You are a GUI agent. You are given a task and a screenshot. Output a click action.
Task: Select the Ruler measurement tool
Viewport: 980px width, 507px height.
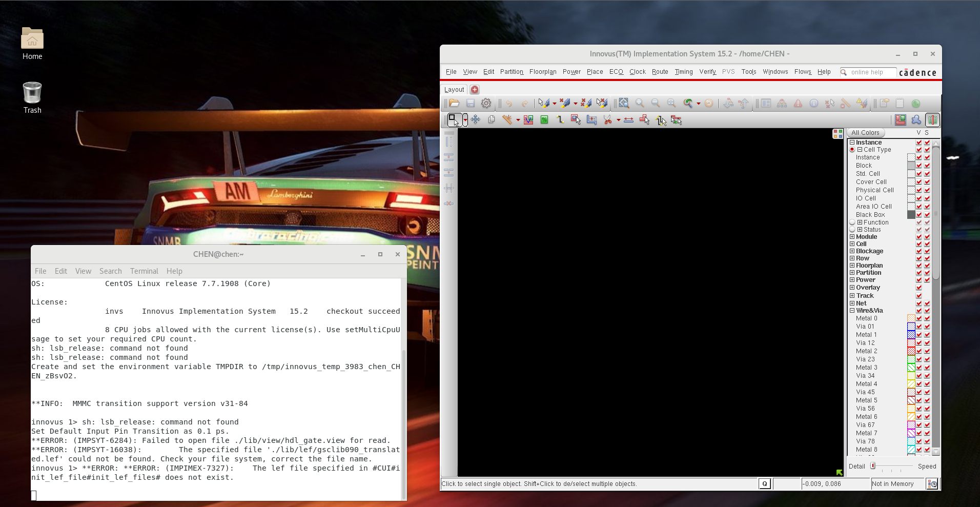click(x=507, y=120)
